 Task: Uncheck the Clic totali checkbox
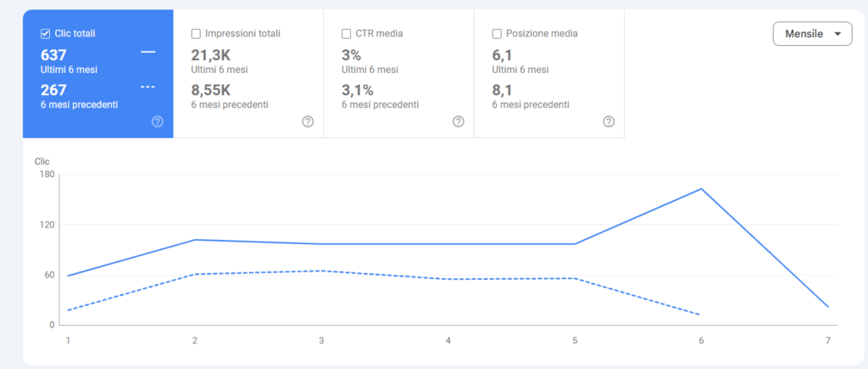pos(46,34)
